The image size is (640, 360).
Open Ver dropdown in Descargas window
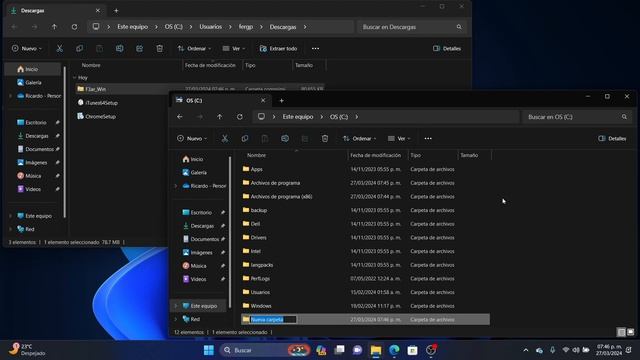pos(233,49)
